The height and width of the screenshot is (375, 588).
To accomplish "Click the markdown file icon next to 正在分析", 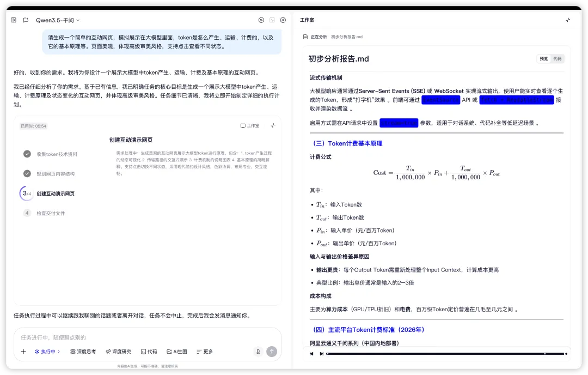I will [x=305, y=37].
